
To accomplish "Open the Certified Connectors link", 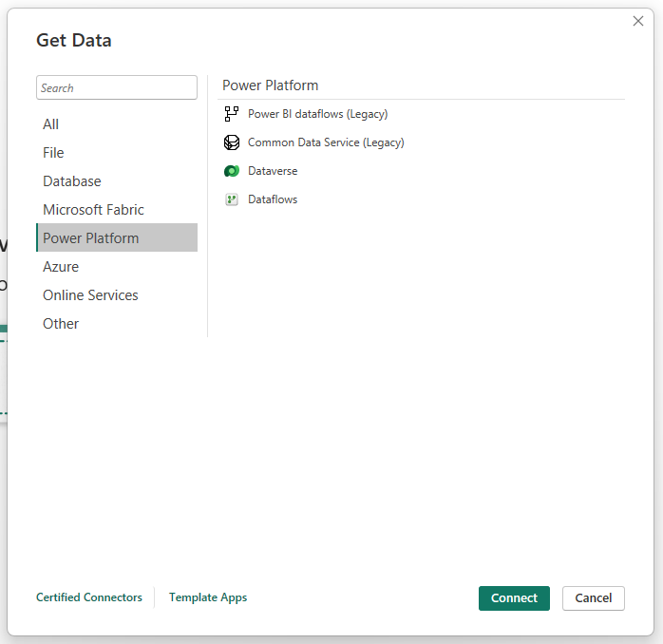I will click(x=89, y=597).
